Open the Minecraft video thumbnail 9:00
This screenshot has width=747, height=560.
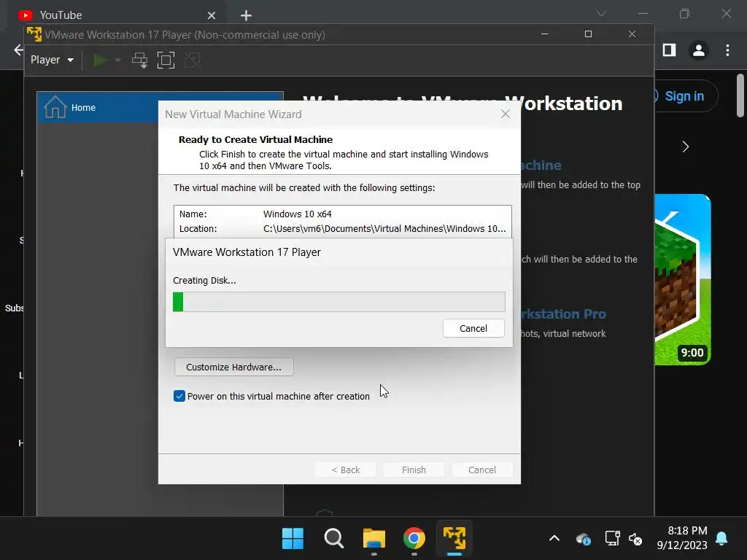(683, 279)
